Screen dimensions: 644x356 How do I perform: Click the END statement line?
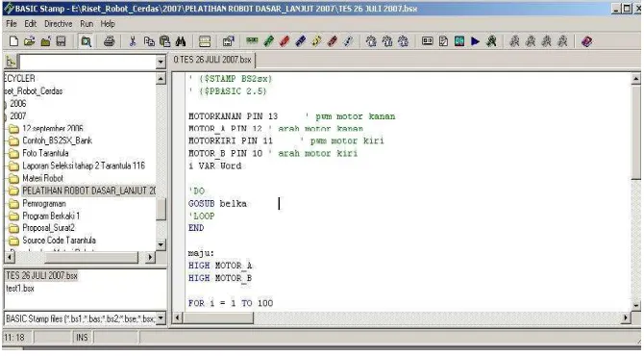click(196, 228)
